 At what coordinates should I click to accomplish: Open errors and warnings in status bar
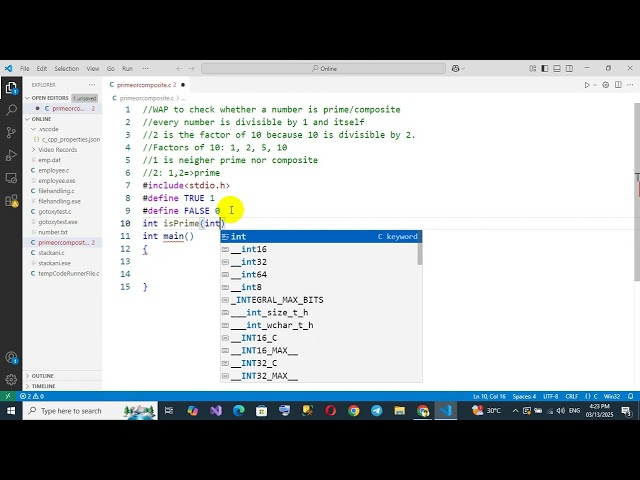click(32, 396)
